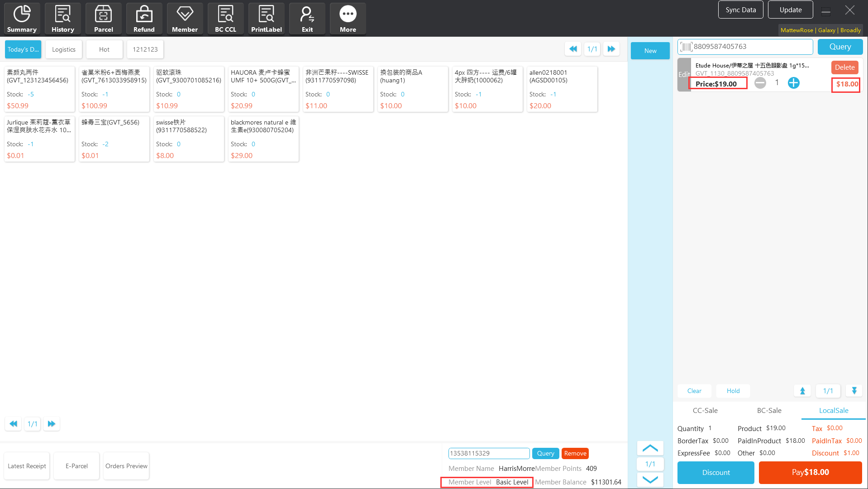Open the Summary report icon
The image size is (868, 489).
[22, 19]
